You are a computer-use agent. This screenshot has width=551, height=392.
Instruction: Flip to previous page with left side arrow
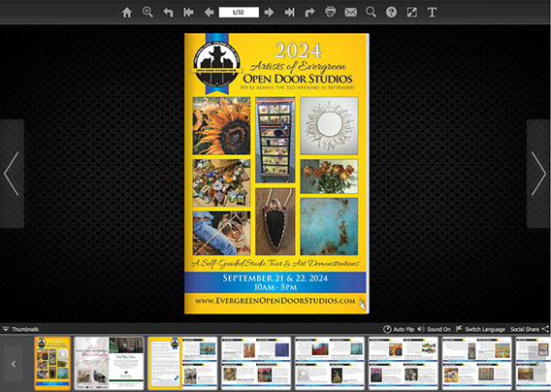pos(12,174)
